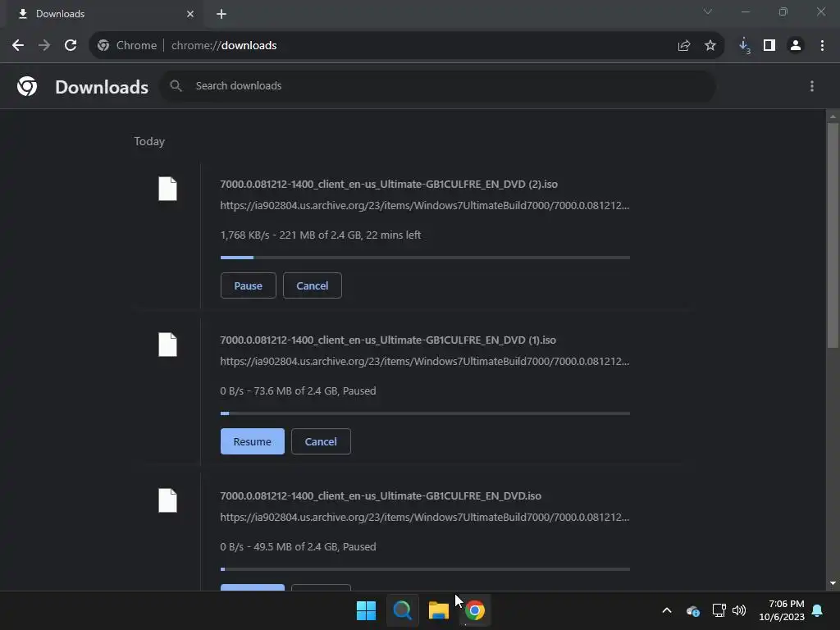Click the OneDrive cloud tray icon
Screen dimensions: 840x630
692,610
